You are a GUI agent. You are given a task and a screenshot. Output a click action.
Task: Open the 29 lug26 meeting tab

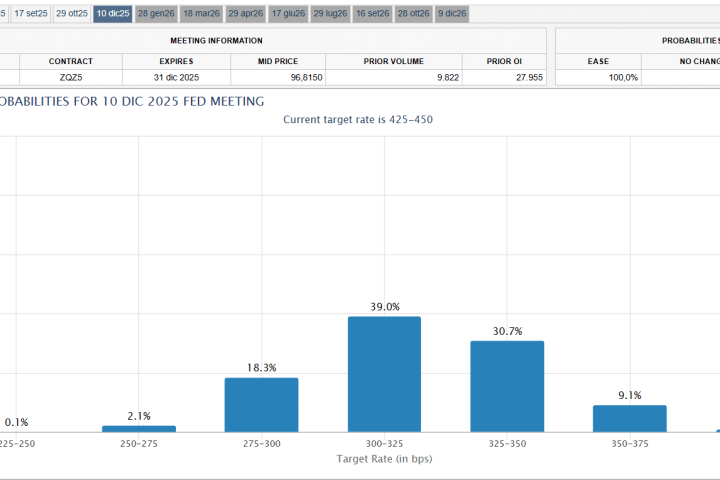point(330,14)
